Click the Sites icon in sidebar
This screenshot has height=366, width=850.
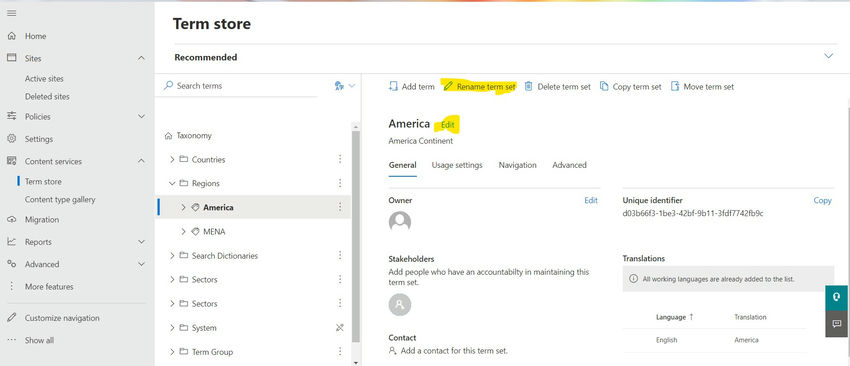click(11, 58)
